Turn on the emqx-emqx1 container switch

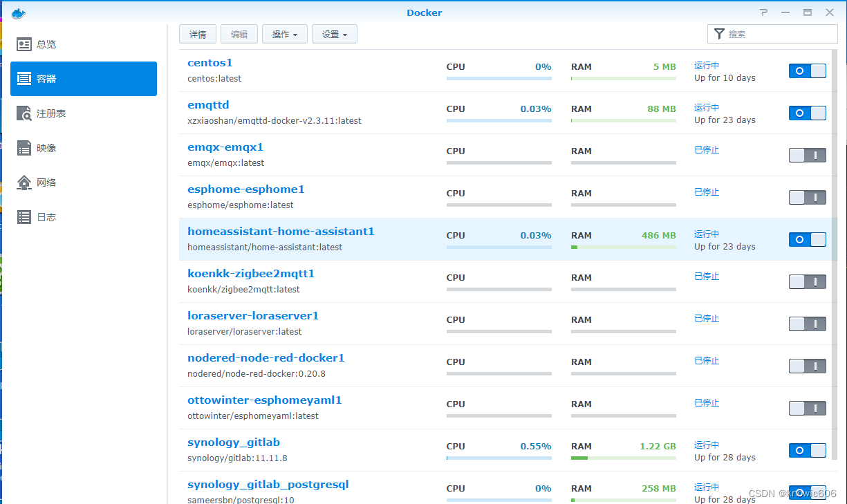pyautogui.click(x=808, y=155)
